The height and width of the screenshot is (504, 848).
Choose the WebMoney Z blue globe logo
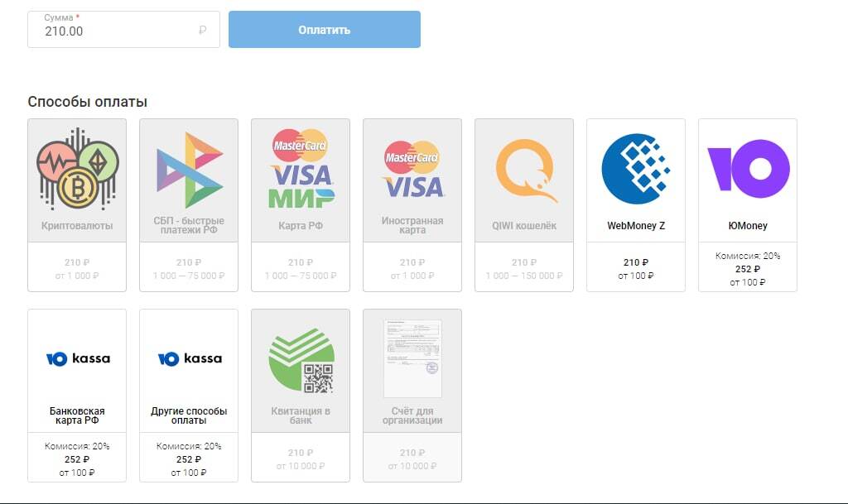pyautogui.click(x=636, y=169)
